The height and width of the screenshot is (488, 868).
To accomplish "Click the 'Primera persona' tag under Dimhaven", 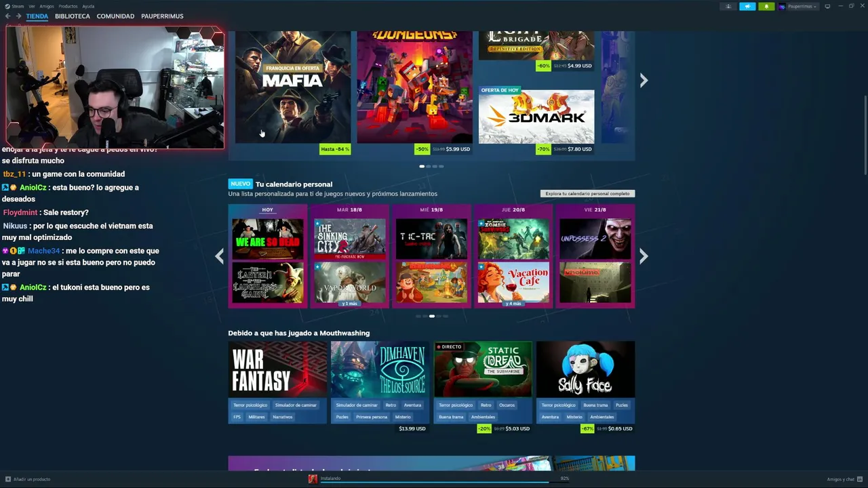I will pos(372,417).
